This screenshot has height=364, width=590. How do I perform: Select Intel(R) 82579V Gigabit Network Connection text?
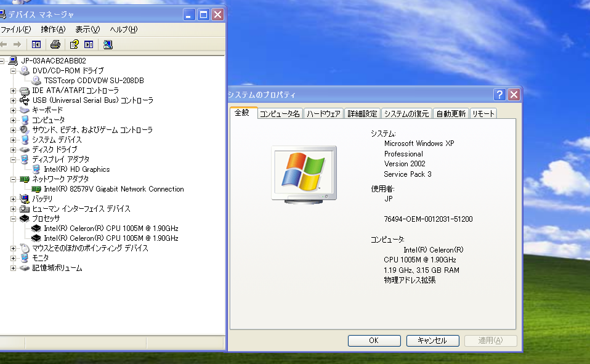(114, 189)
